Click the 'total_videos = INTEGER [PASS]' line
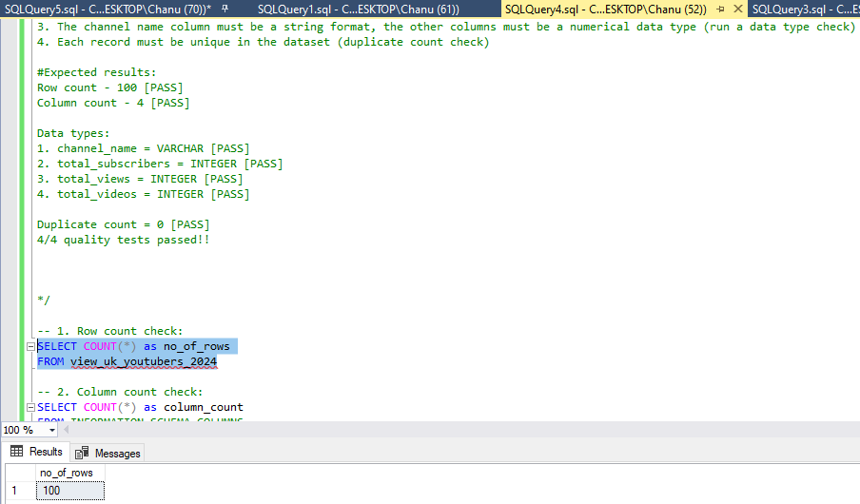 pyautogui.click(x=143, y=195)
